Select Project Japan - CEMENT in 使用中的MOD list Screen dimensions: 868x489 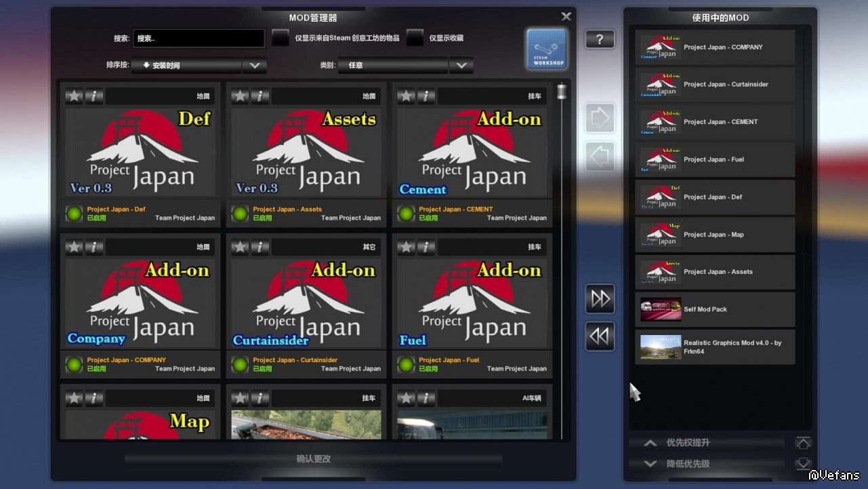tap(715, 122)
